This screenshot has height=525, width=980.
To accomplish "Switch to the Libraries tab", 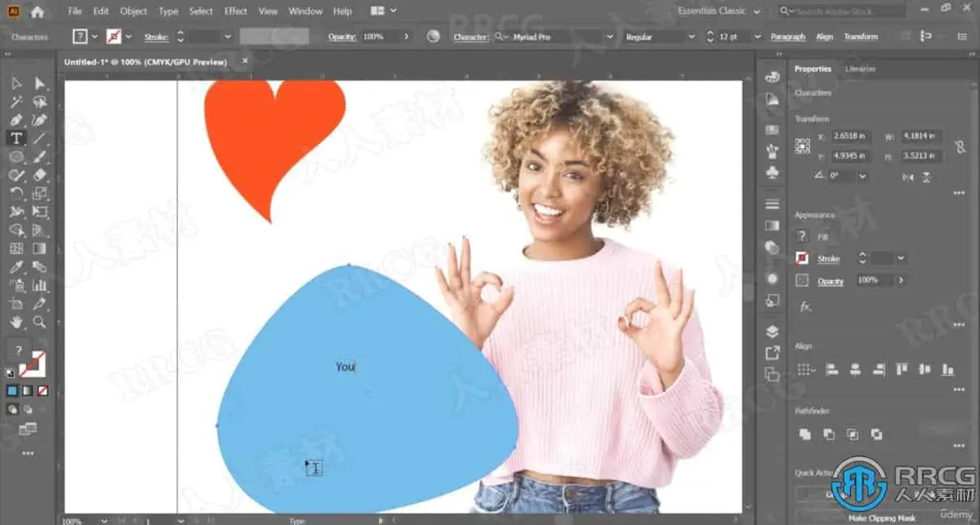I will 860,69.
